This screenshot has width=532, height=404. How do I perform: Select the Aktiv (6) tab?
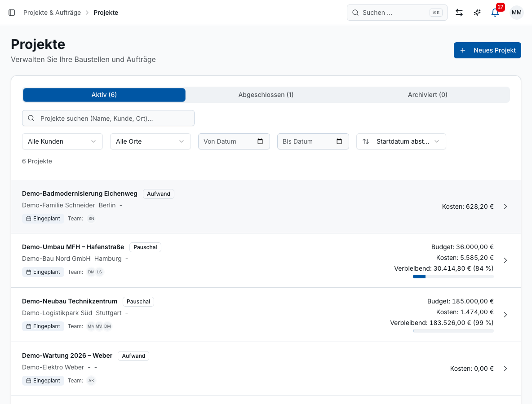click(x=104, y=95)
